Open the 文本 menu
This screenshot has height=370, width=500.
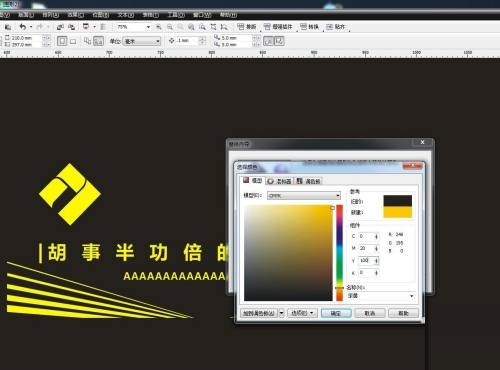(x=126, y=15)
